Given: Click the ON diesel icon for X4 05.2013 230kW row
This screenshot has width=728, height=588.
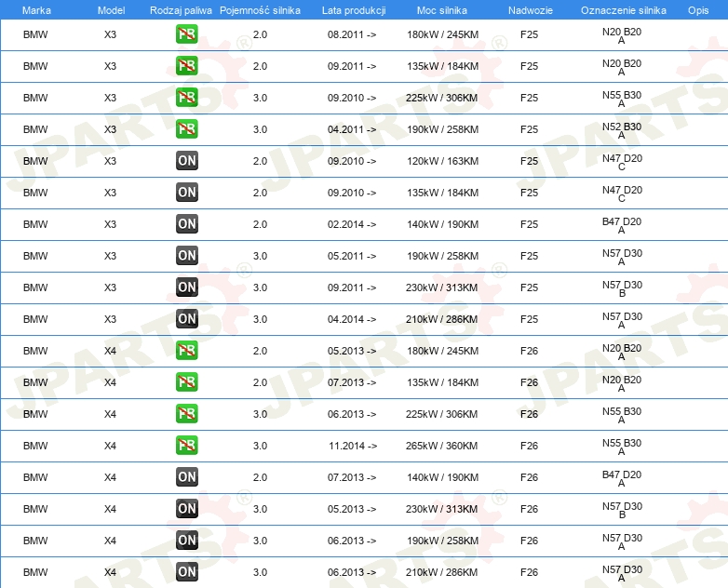Looking at the screenshot, I should (x=186, y=509).
